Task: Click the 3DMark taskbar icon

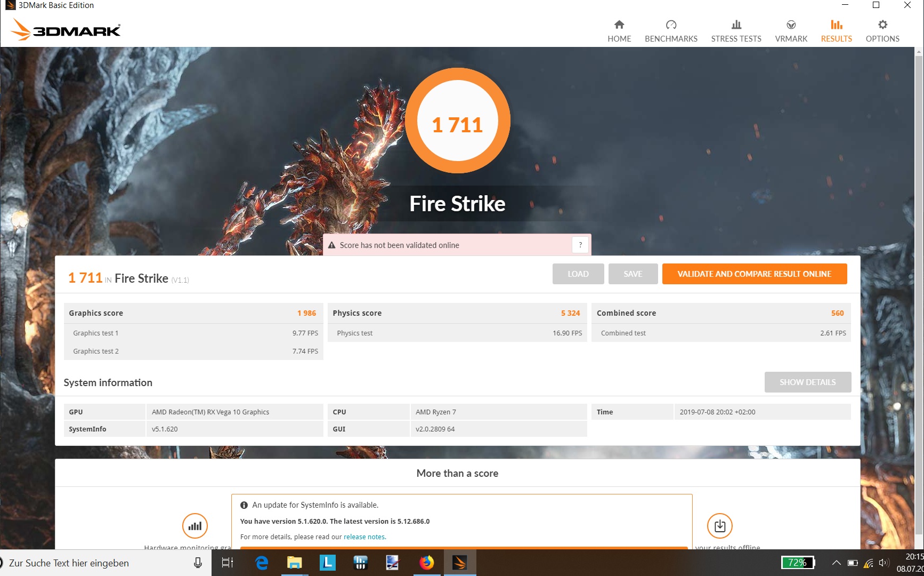Action: point(459,563)
